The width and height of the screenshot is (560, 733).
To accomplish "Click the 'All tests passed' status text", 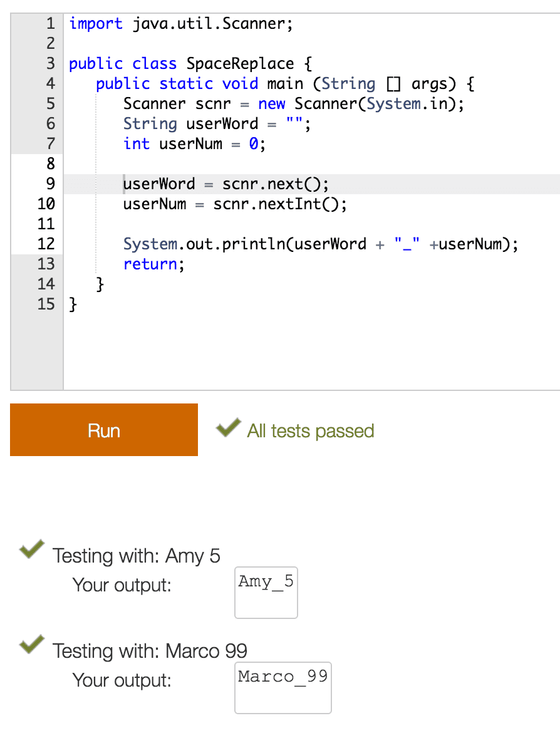I will [x=310, y=431].
